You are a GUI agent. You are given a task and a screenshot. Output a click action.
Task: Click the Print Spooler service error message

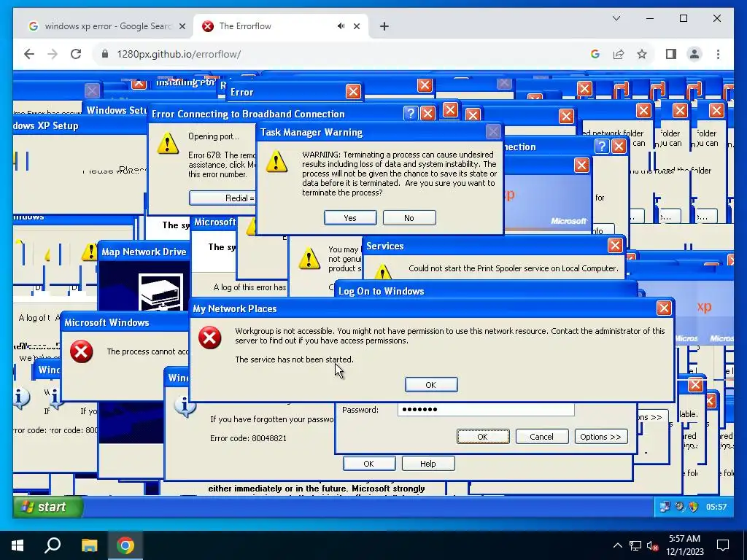pyautogui.click(x=513, y=268)
